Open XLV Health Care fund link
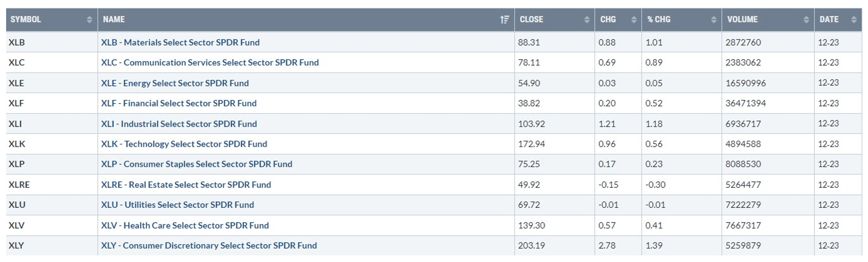The width and height of the screenshot is (868, 262). (x=185, y=225)
